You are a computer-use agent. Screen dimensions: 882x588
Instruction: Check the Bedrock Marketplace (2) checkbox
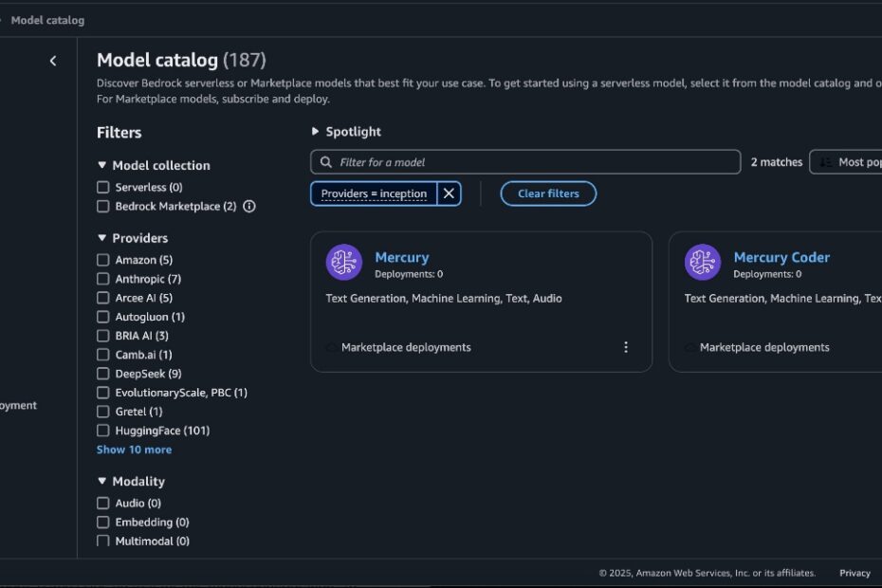103,207
